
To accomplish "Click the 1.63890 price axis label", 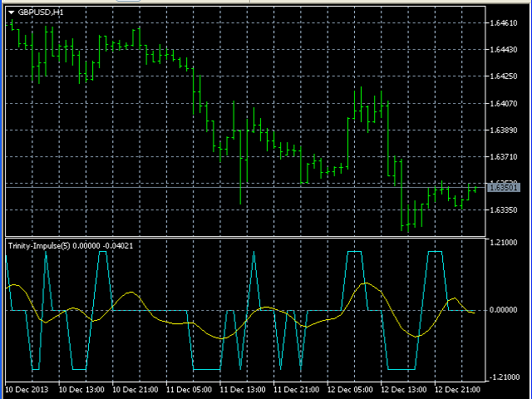I will [505, 131].
